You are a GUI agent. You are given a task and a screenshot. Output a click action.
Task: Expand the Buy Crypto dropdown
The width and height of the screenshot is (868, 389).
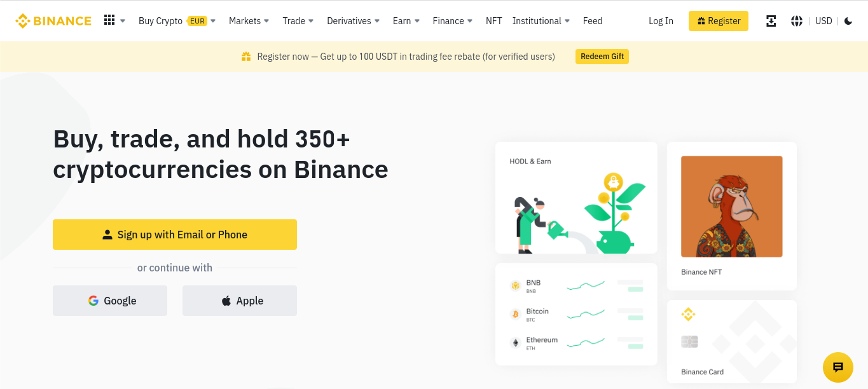tap(177, 21)
